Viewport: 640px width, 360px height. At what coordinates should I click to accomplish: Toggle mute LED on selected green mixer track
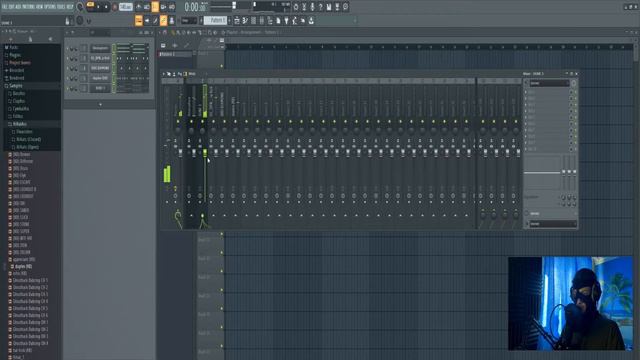202,122
